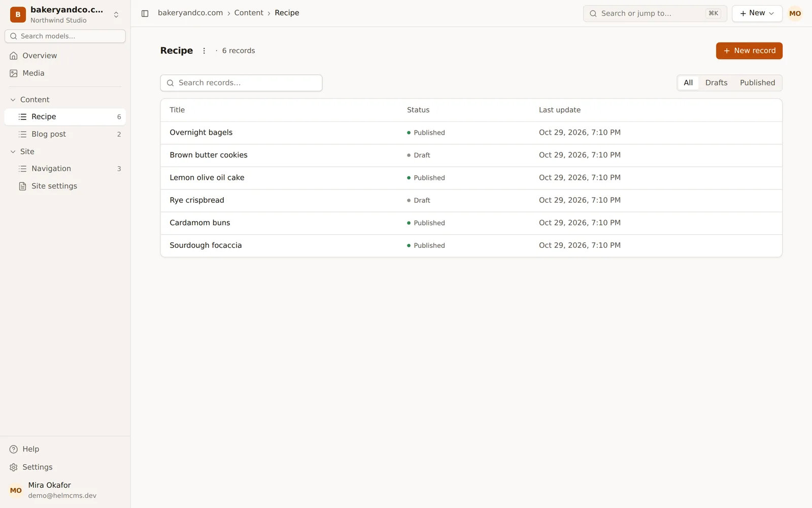Screen dimensions: 812x508
Task: Click the Blog post list icon
Action: click(22, 134)
